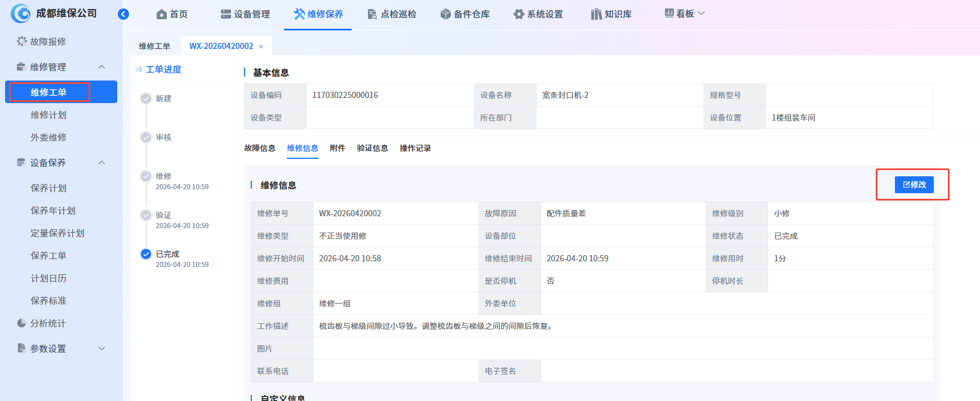Switch to the 操作记录 tab
Screen dimensions: 980x401
point(415,148)
